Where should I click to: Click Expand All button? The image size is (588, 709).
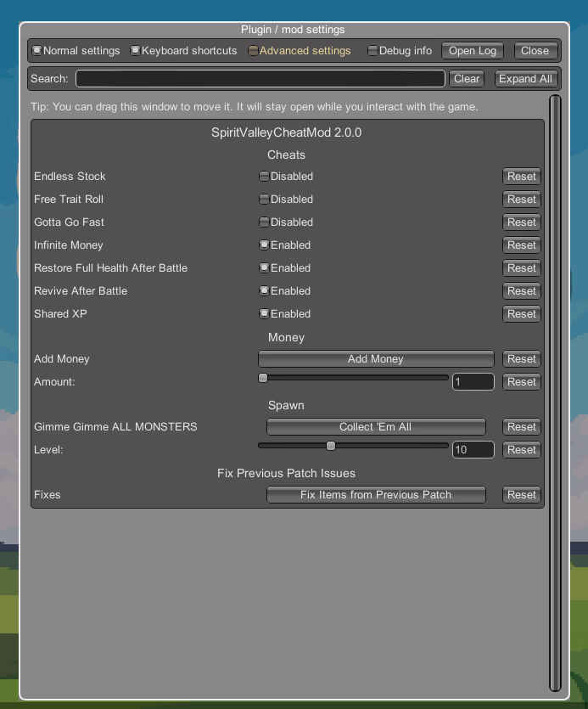[525, 79]
